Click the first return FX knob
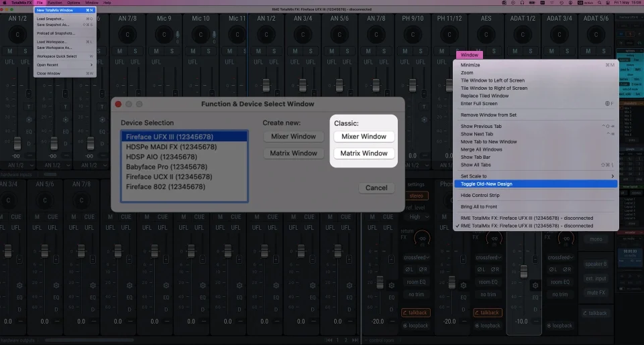Viewport: 644px width, 345px height. pyautogui.click(x=422, y=238)
